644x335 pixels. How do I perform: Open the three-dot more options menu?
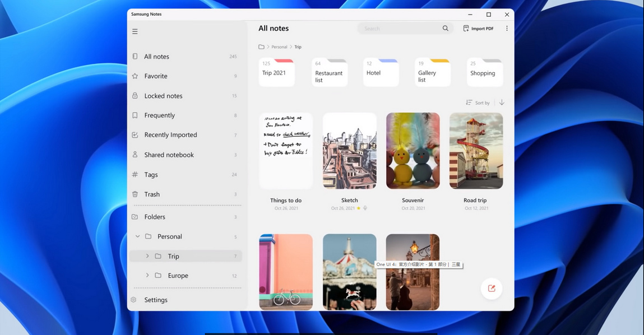(507, 29)
